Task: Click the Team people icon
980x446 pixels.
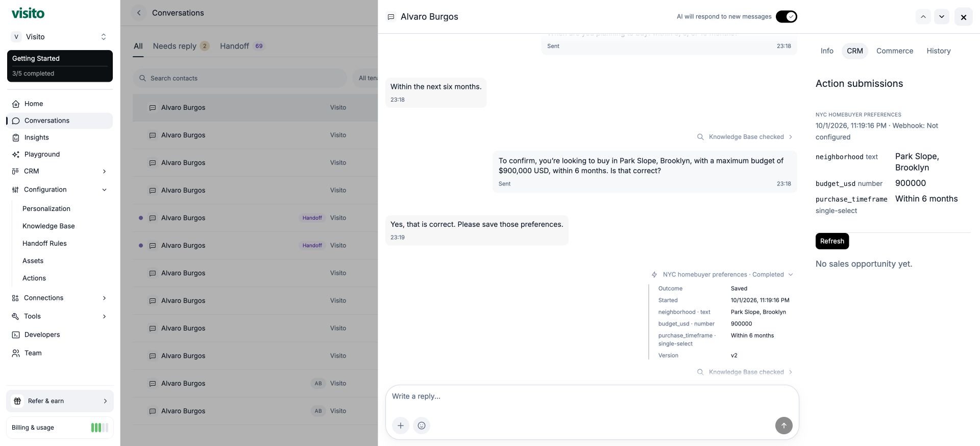Action: (16, 353)
